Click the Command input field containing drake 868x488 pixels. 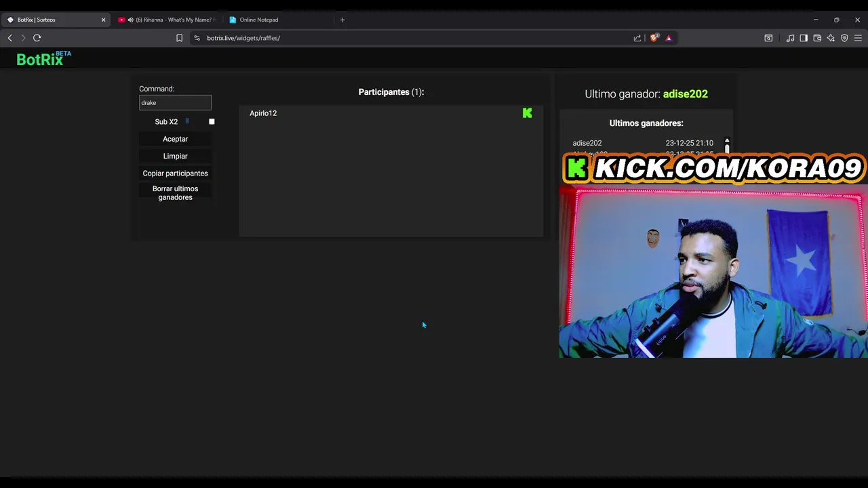(175, 102)
